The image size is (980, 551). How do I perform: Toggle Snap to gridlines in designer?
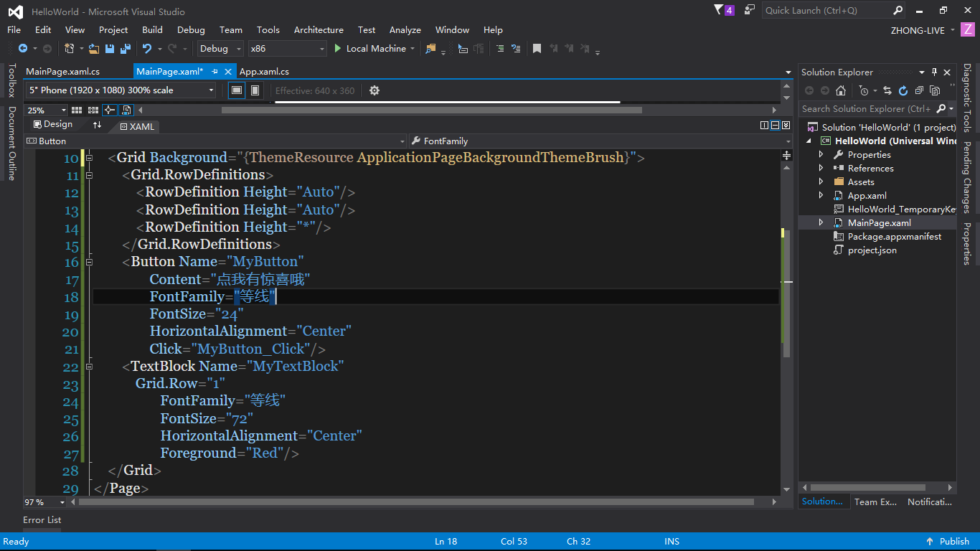pyautogui.click(x=93, y=110)
